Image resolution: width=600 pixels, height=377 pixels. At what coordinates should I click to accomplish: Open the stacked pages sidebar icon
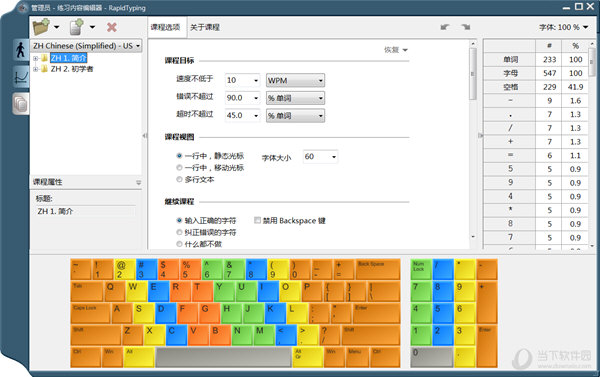pos(21,103)
